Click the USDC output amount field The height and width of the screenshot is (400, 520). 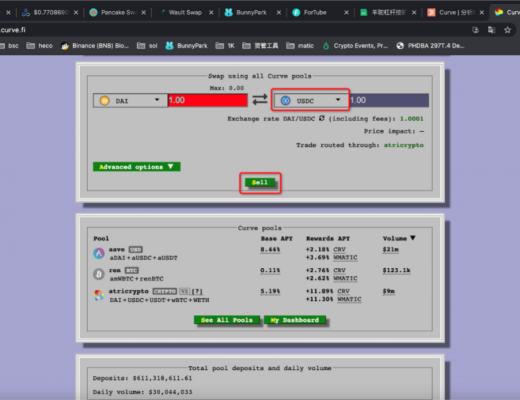tap(389, 100)
